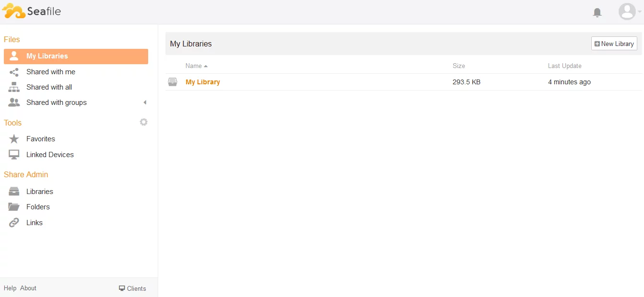Expand the account dropdown arrow

[640, 12]
